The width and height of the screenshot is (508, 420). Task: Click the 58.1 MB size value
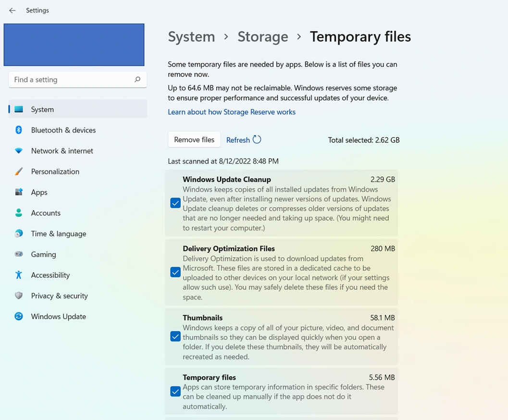(383, 318)
